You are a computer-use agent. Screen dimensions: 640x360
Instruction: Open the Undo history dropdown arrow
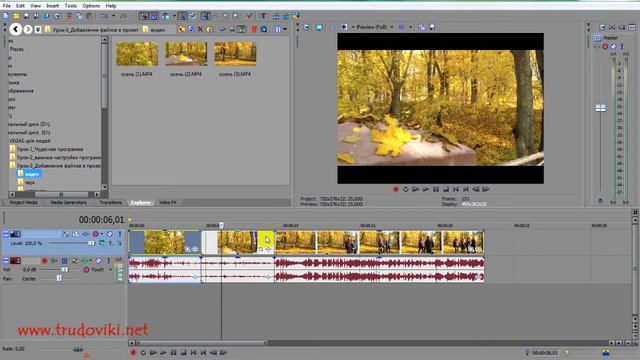(113, 16)
